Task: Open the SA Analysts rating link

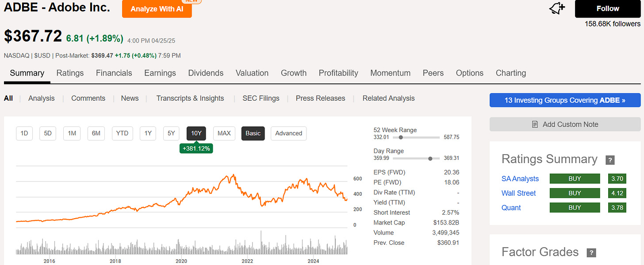Action: (520, 178)
